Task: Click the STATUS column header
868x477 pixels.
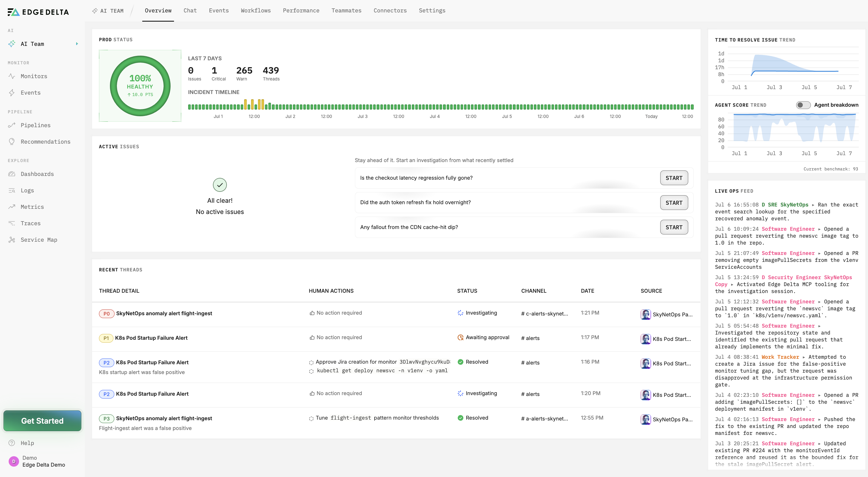Action: (x=467, y=291)
